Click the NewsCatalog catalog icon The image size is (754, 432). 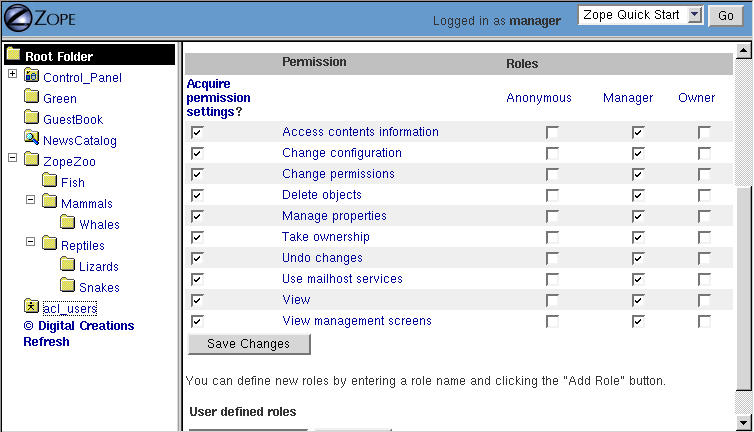click(32, 140)
